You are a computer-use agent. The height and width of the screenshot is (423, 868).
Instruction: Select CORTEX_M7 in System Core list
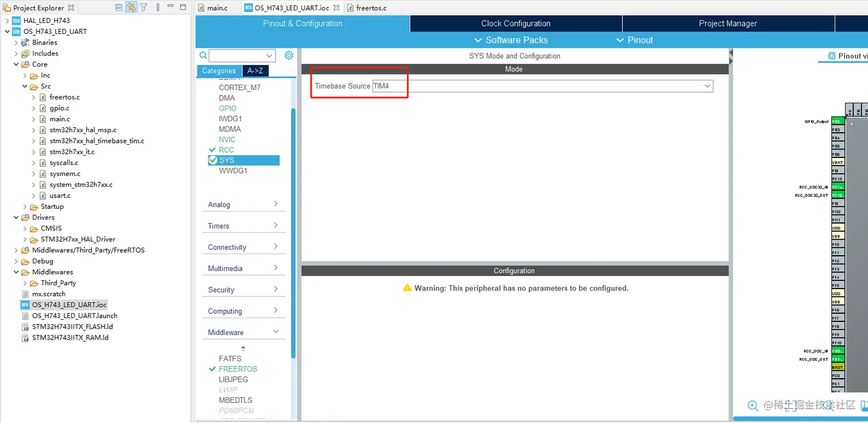tap(239, 87)
